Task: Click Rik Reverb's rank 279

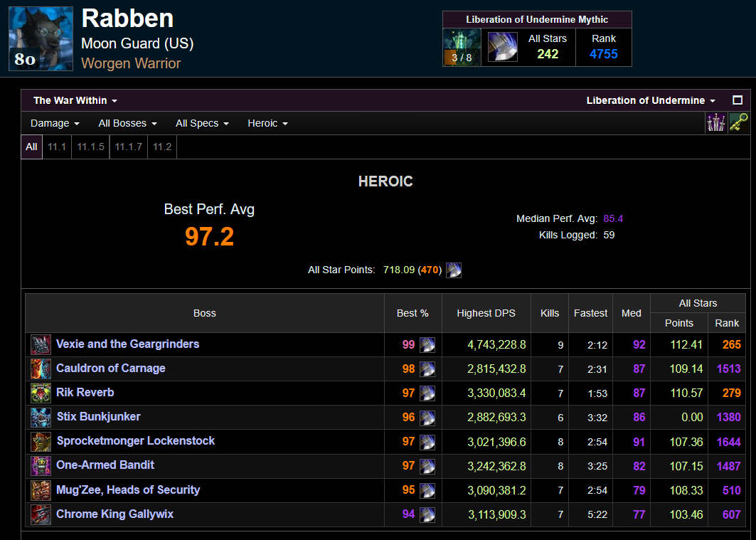Action: click(x=731, y=393)
